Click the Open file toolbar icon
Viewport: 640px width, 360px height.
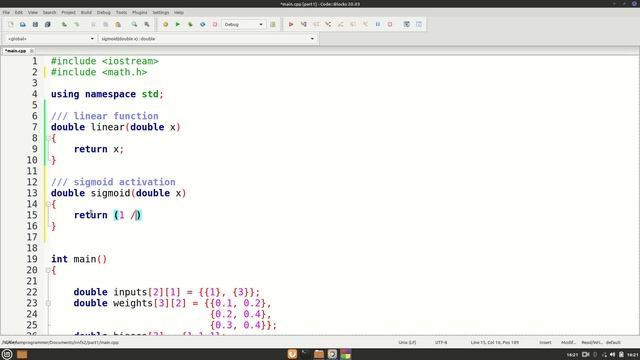pyautogui.click(x=23, y=24)
